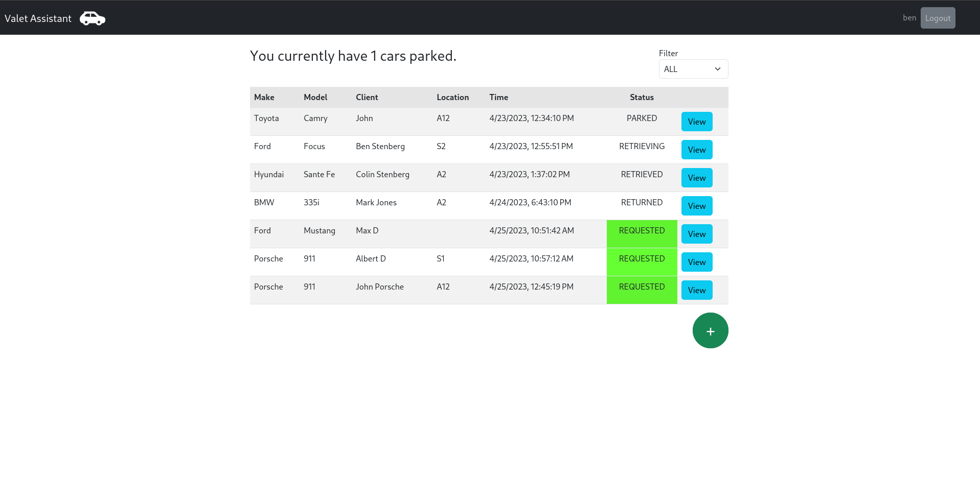This screenshot has height=477, width=980.
Task: Click the Logout button
Action: (937, 18)
